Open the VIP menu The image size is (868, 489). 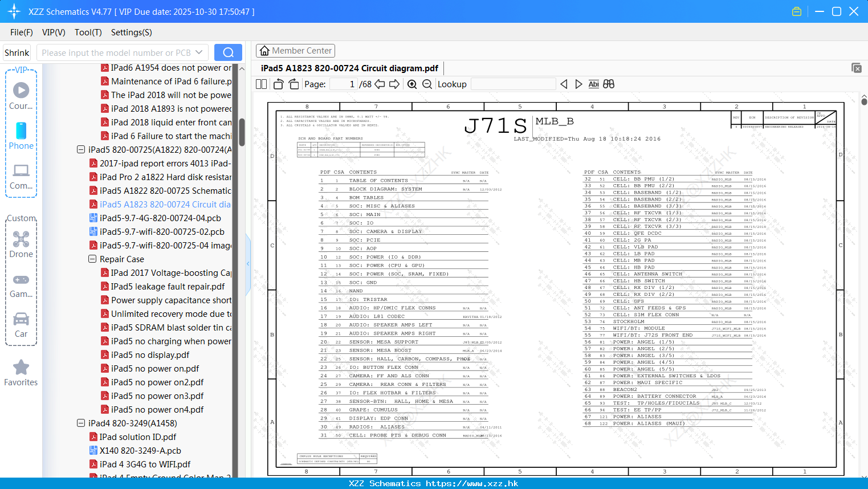coord(54,32)
